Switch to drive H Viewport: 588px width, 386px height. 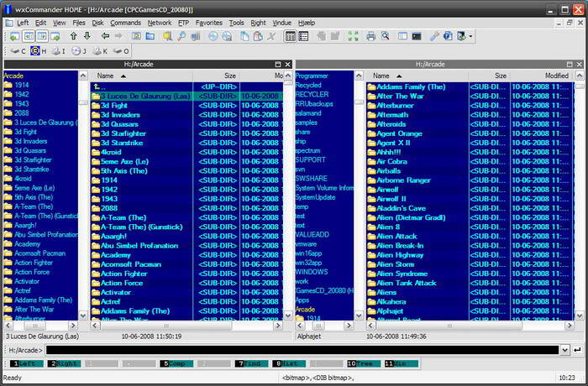tap(39, 51)
